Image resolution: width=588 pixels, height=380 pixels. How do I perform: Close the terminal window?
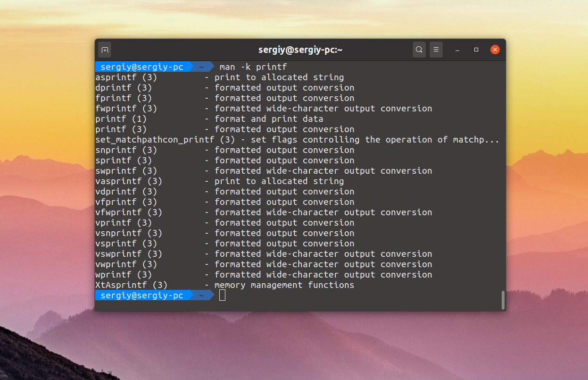click(495, 50)
